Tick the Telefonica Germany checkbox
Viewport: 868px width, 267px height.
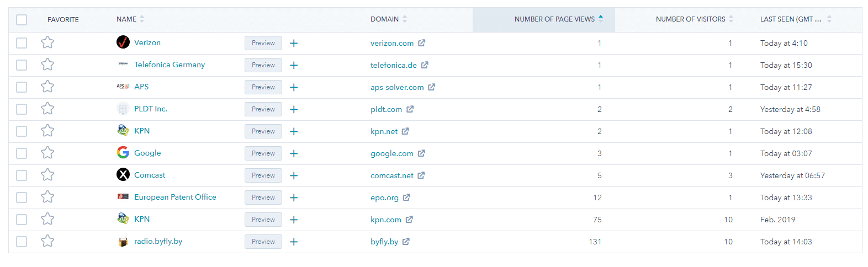pos(22,65)
